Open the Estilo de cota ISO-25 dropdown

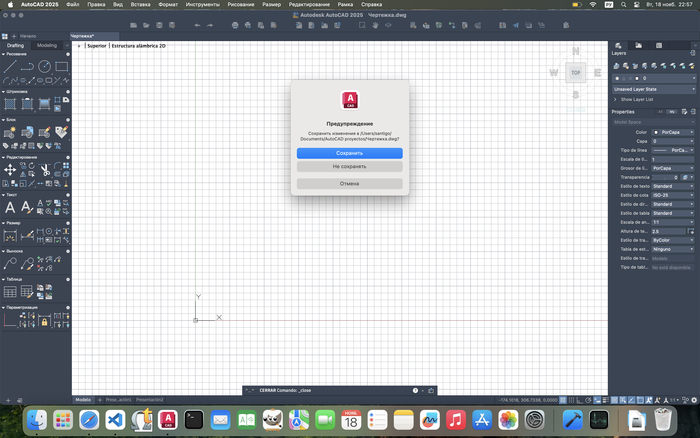pyautogui.click(x=671, y=194)
